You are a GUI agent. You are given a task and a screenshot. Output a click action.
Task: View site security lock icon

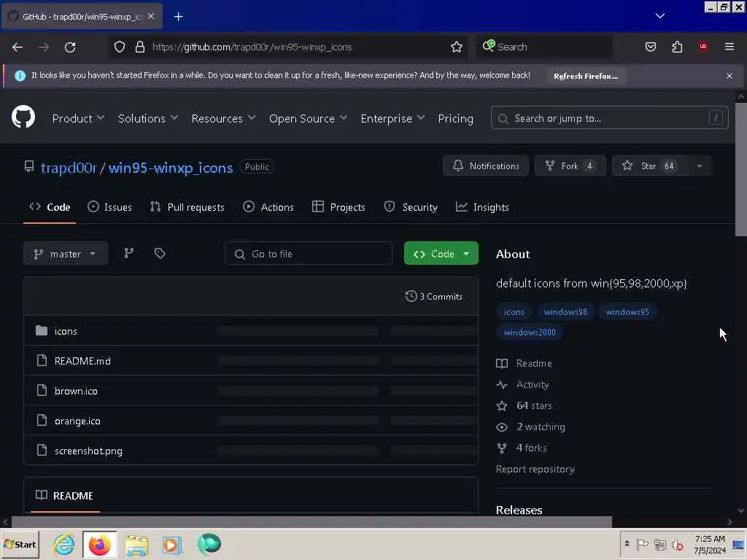point(139,47)
